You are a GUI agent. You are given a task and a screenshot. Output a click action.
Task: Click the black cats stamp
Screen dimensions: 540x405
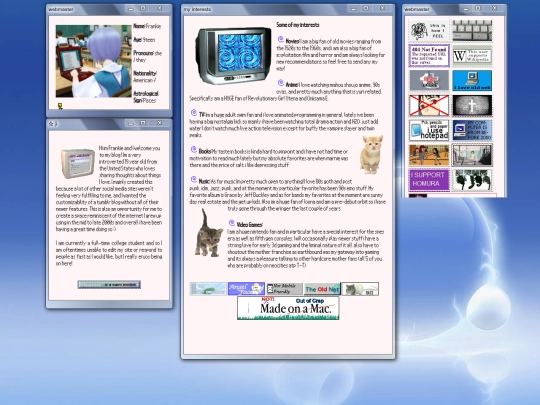point(472,179)
